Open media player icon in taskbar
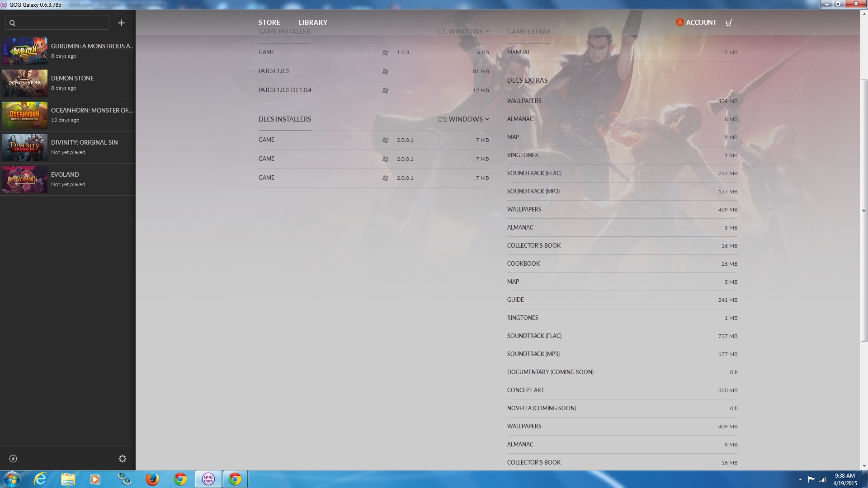The height and width of the screenshot is (488, 868). click(95, 479)
